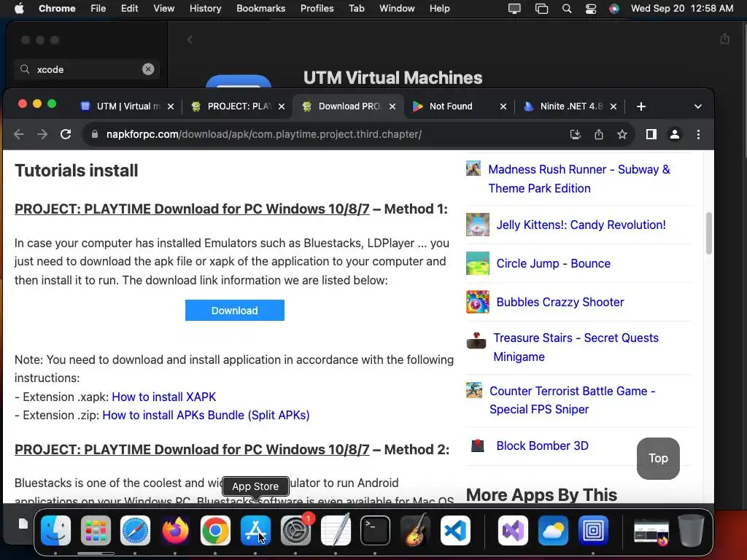
Task: Open GarageBand from the dock
Action: point(415,530)
